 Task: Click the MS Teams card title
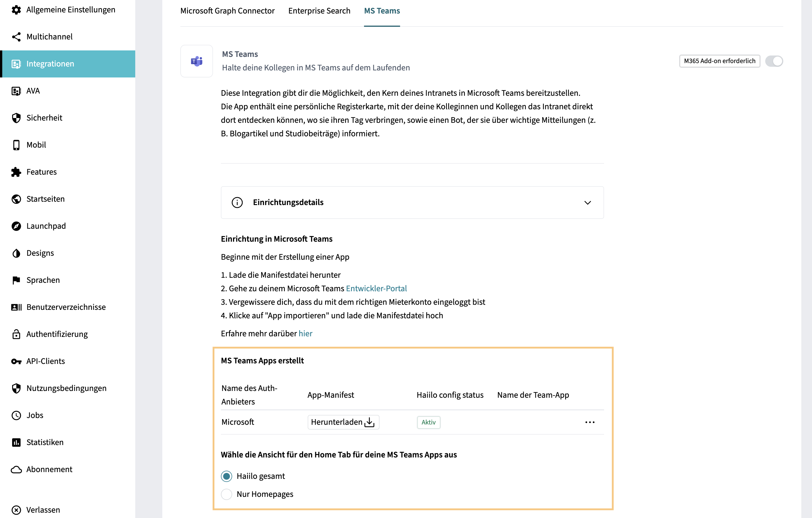coord(240,54)
